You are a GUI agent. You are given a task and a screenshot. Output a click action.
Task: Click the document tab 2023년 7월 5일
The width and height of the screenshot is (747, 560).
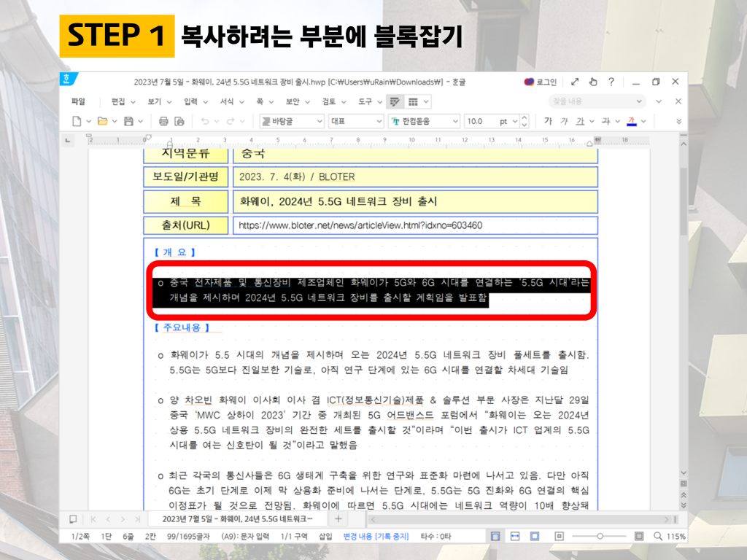tap(237, 519)
